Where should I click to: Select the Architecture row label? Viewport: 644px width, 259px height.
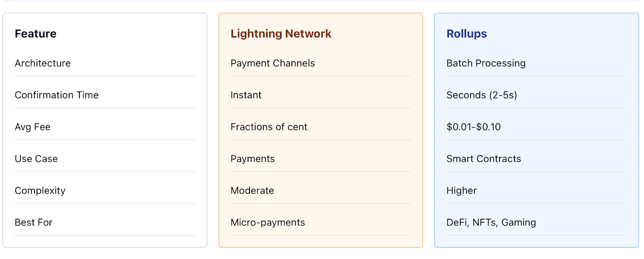(43, 63)
